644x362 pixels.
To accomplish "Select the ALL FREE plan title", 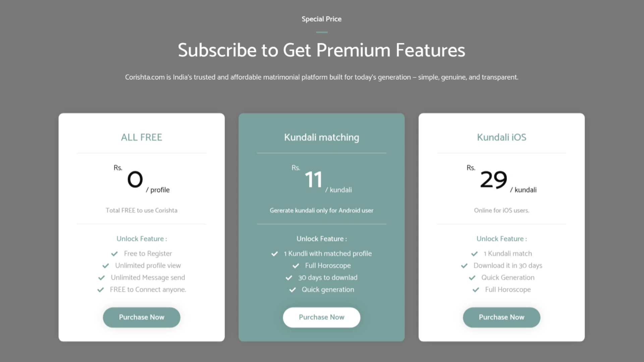I will tap(142, 137).
